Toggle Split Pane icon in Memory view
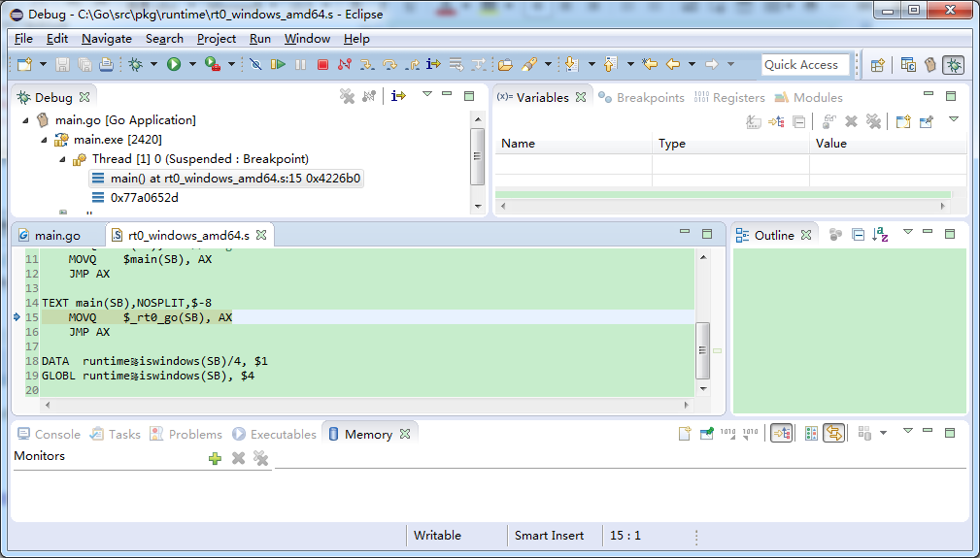 811,433
